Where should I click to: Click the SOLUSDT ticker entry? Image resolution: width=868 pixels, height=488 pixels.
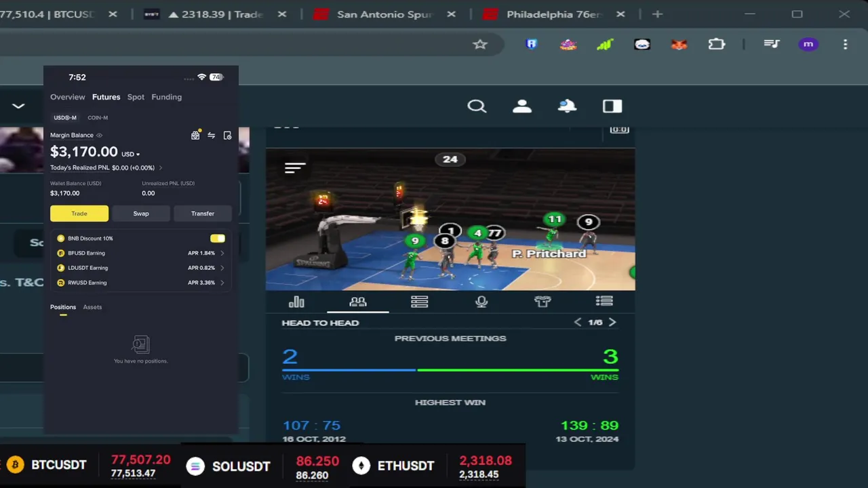[263, 466]
